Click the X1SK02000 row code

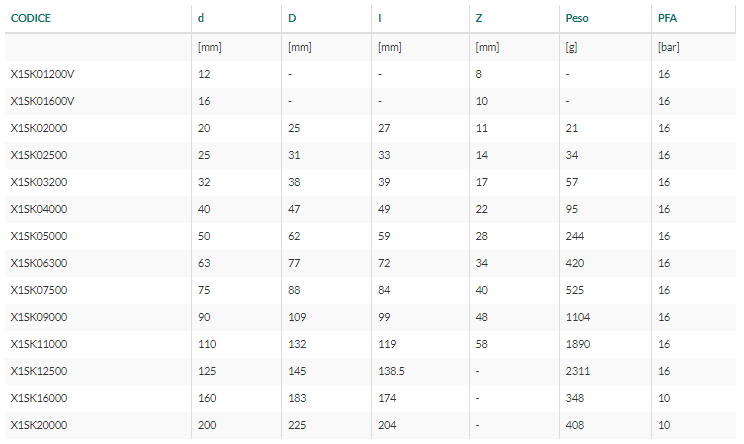[39, 128]
